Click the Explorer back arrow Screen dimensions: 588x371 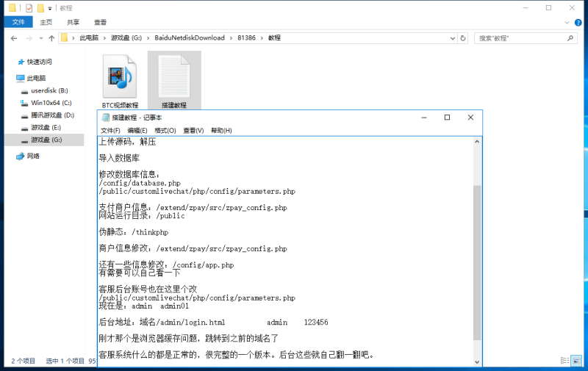(14, 38)
